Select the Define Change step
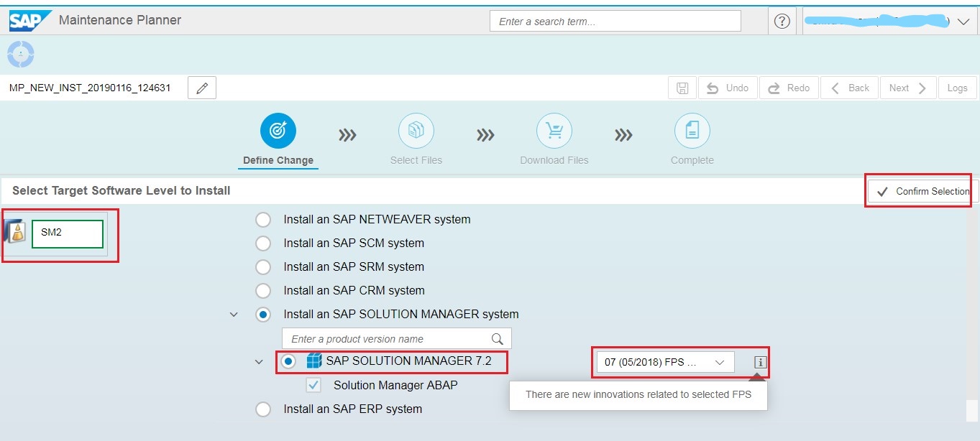 (x=278, y=131)
